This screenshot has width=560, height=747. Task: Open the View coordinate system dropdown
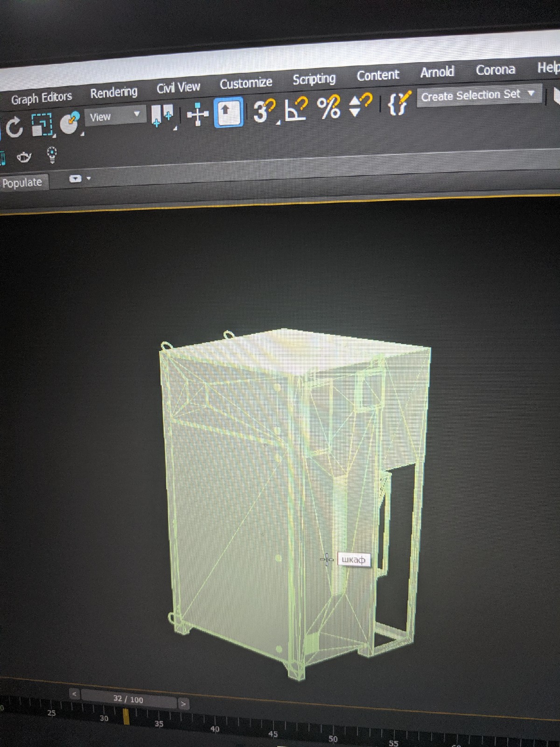[x=115, y=116]
